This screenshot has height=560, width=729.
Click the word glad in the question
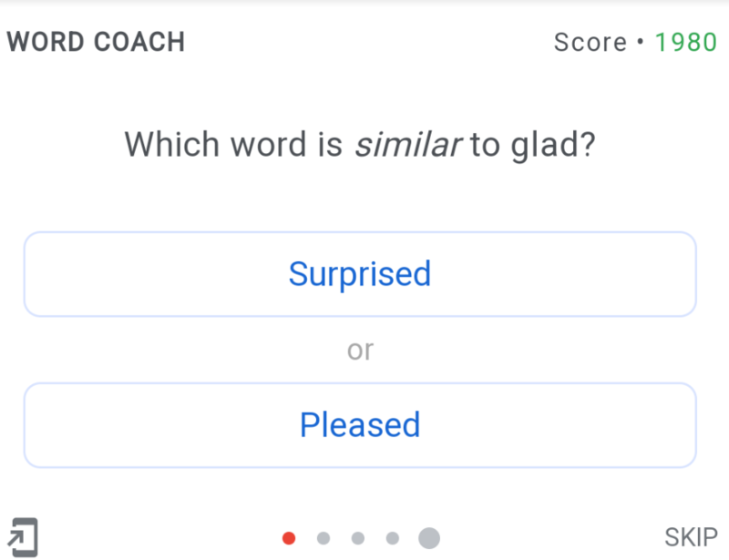[x=541, y=145]
